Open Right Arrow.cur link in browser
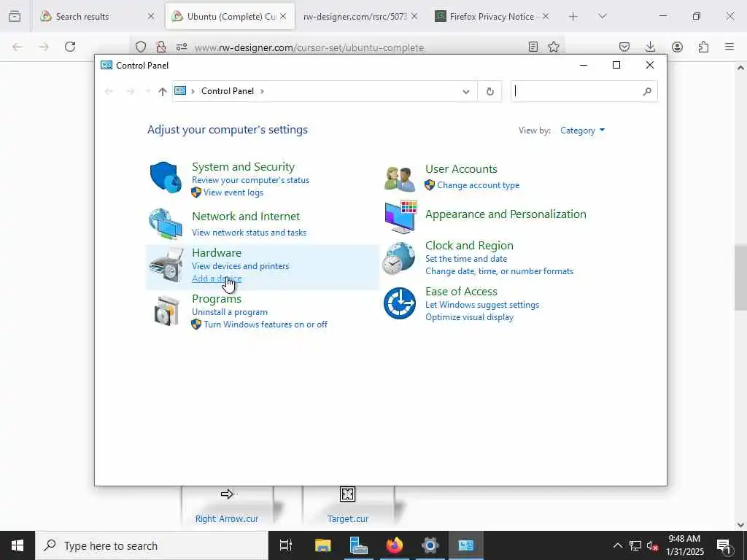 [x=227, y=518]
